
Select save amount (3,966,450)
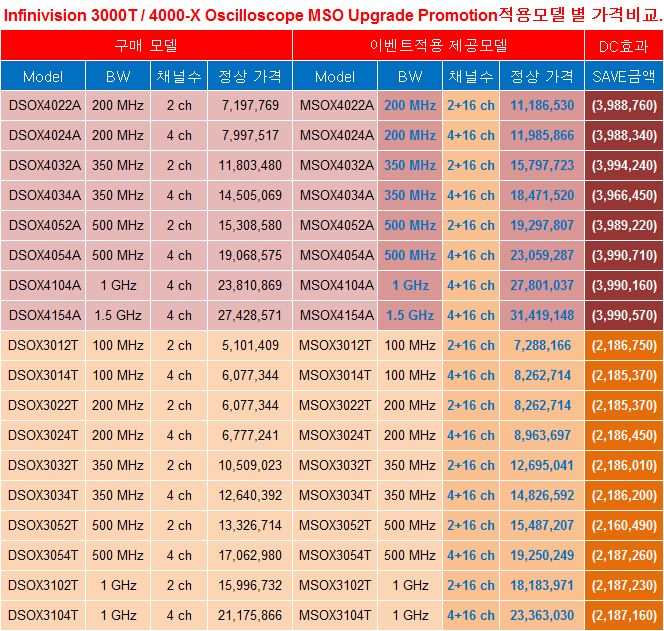(x=624, y=196)
